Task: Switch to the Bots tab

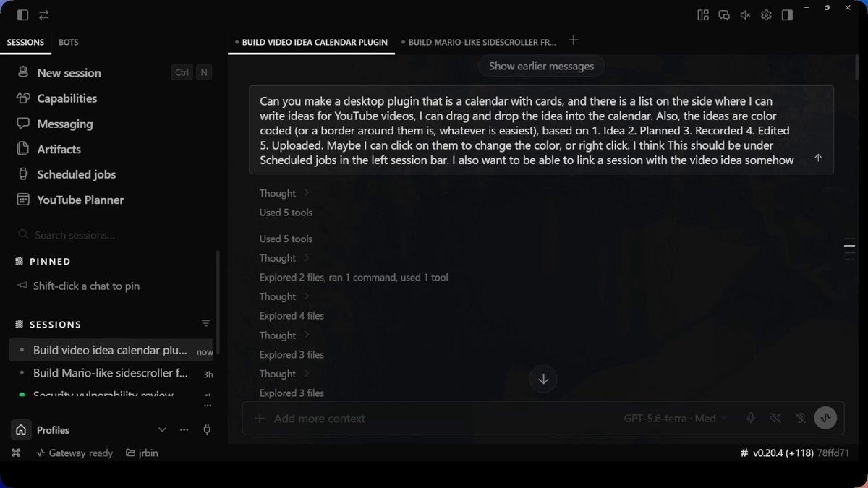Action: click(69, 43)
